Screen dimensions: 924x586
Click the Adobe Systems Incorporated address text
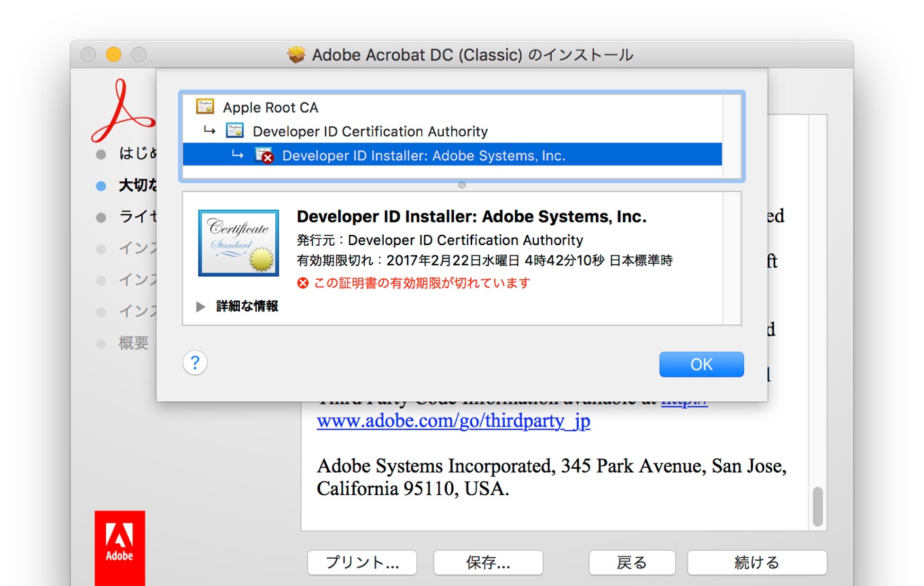[x=552, y=477]
